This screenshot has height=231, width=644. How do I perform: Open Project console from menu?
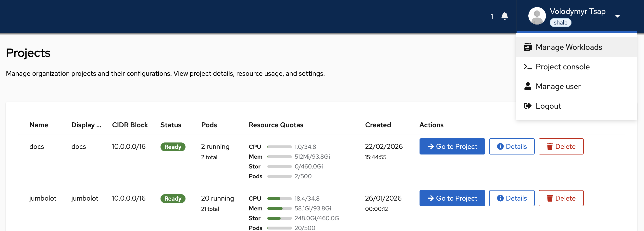[x=562, y=67]
